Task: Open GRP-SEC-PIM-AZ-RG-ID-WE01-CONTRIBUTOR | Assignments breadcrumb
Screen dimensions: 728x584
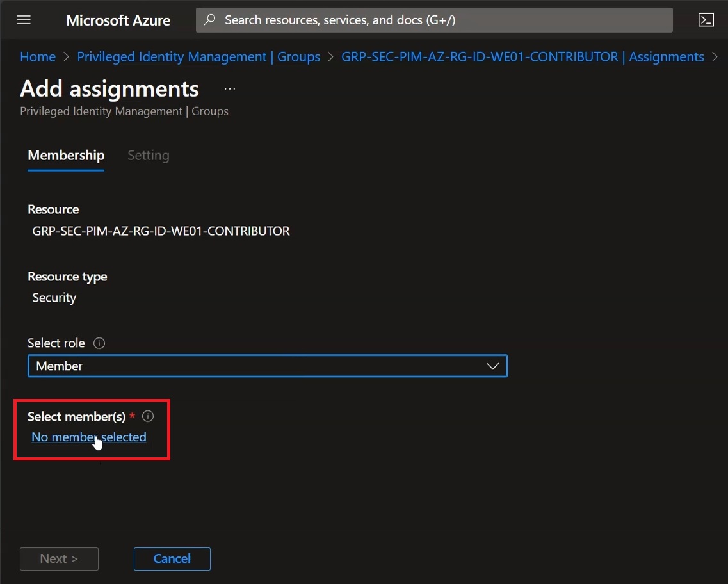Action: 522,56
